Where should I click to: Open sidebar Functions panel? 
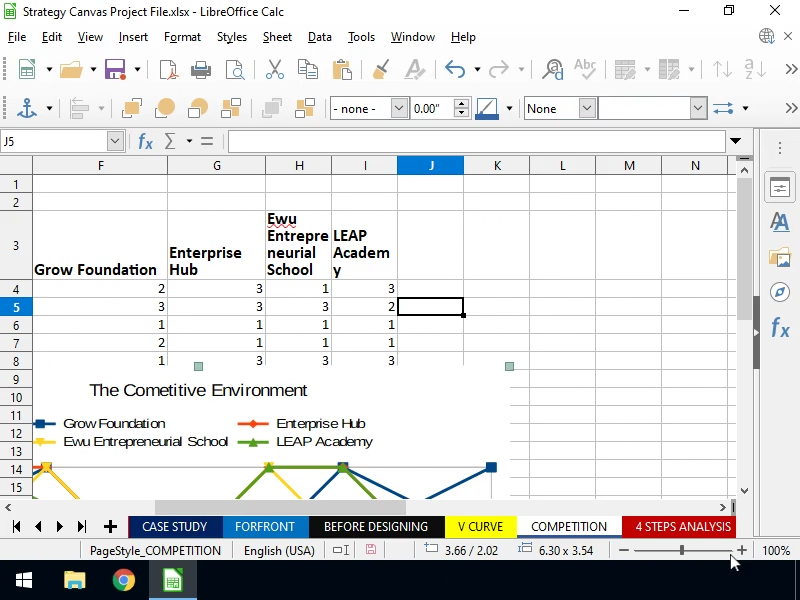(x=780, y=327)
